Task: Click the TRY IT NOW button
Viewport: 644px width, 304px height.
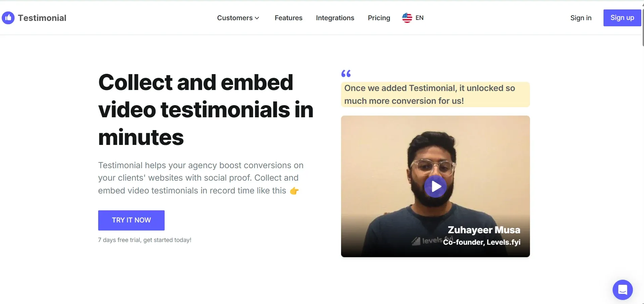Action: pyautogui.click(x=131, y=220)
